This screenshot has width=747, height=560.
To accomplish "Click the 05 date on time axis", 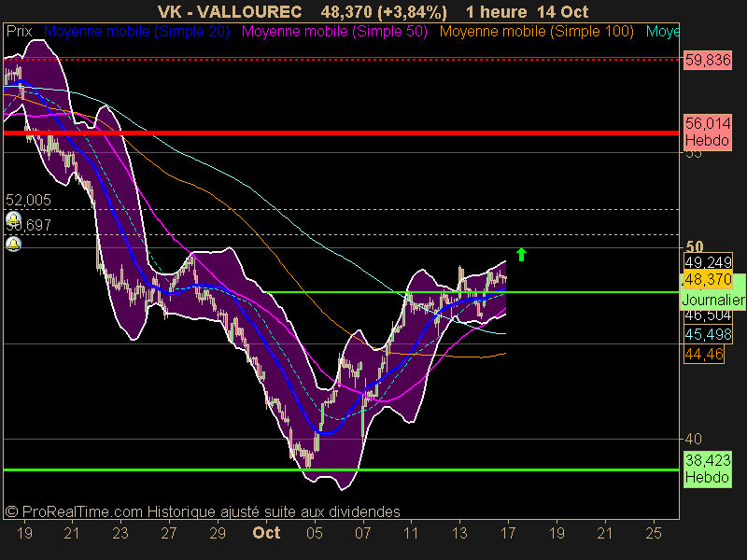I will click(x=314, y=533).
